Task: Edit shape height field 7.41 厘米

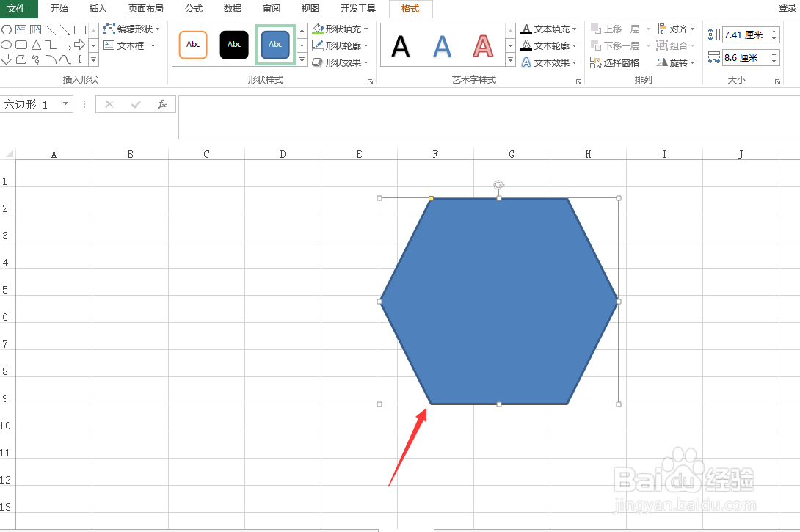Action: (746, 35)
